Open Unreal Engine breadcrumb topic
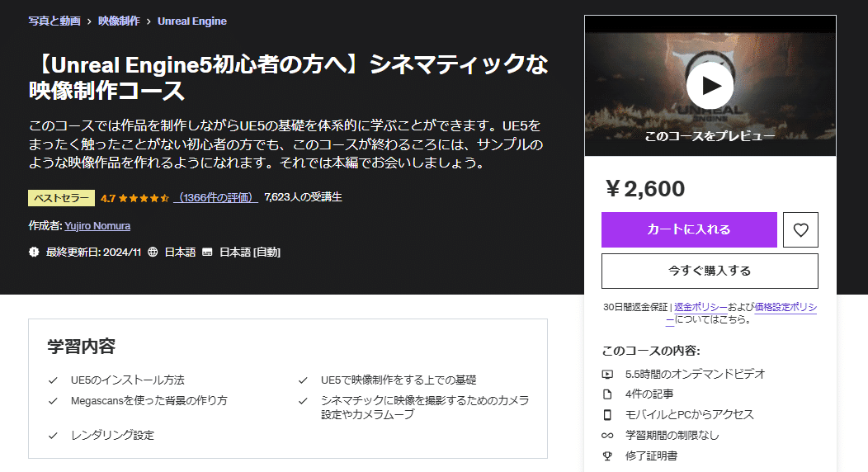The height and width of the screenshot is (472, 868). point(192,21)
